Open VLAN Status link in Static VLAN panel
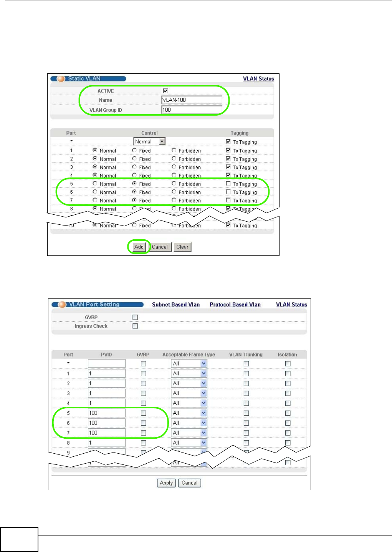The image size is (392, 552). pyautogui.click(x=258, y=79)
